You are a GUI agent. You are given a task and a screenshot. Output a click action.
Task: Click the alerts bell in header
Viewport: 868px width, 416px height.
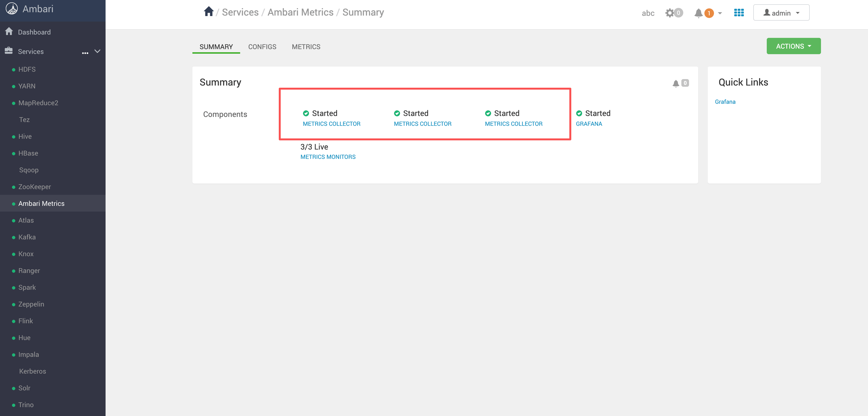[x=699, y=13]
